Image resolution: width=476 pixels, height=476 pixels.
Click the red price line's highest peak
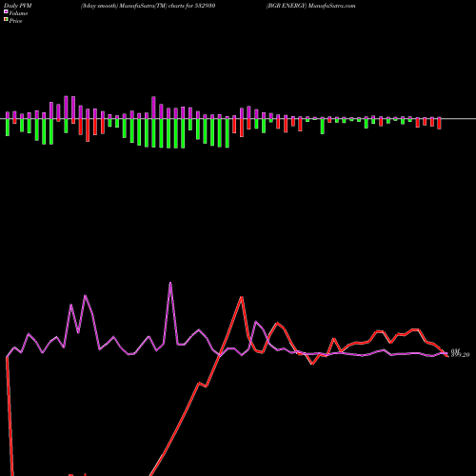[242, 297]
